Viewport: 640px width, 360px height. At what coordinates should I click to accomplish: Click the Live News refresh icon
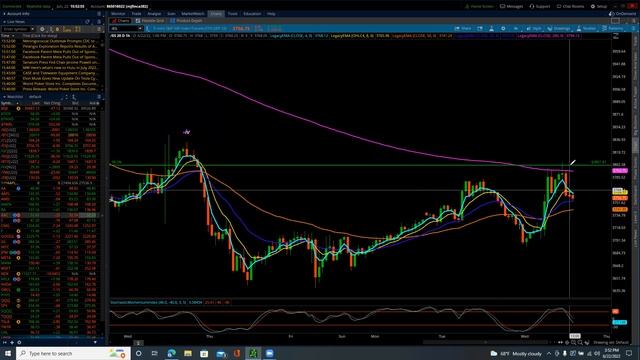tap(87, 22)
